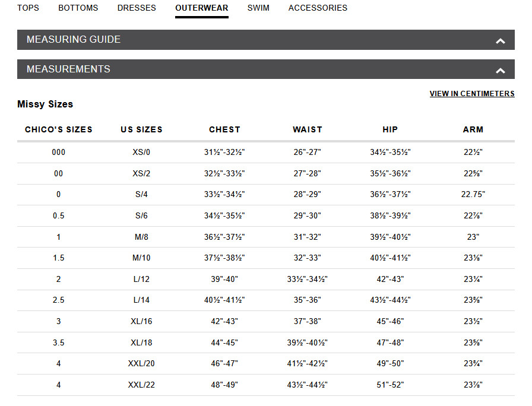
Task: Select the XXL/22 US size cell
Action: [141, 385]
